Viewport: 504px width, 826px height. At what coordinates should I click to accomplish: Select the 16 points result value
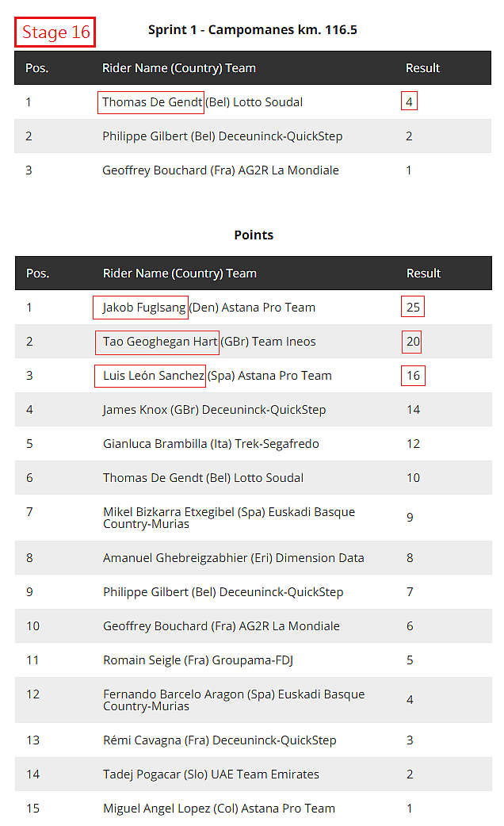click(x=414, y=376)
